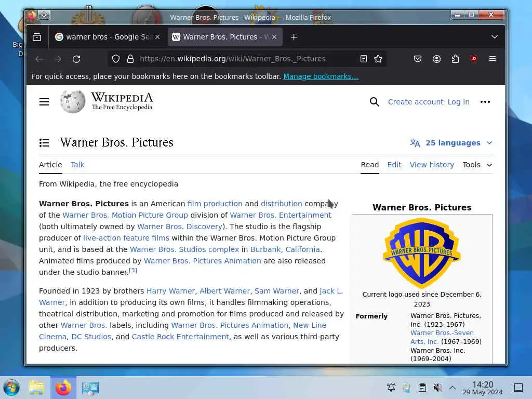Image resolution: width=532 pixels, height=399 pixels.
Task: Switch to the warner bros Google Search tab
Action: tap(108, 37)
